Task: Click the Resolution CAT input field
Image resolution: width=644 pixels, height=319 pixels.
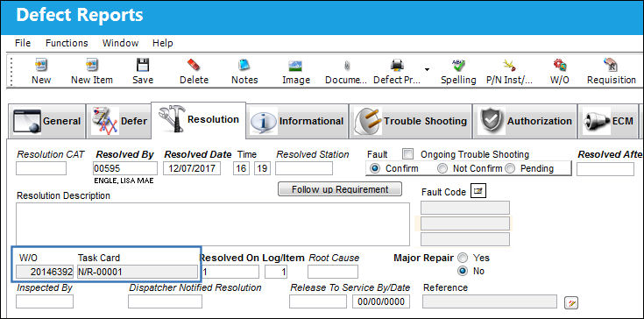Action: (41, 168)
